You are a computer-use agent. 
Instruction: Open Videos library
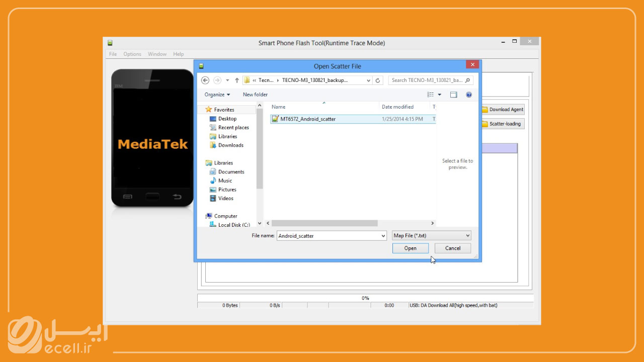pyautogui.click(x=225, y=198)
